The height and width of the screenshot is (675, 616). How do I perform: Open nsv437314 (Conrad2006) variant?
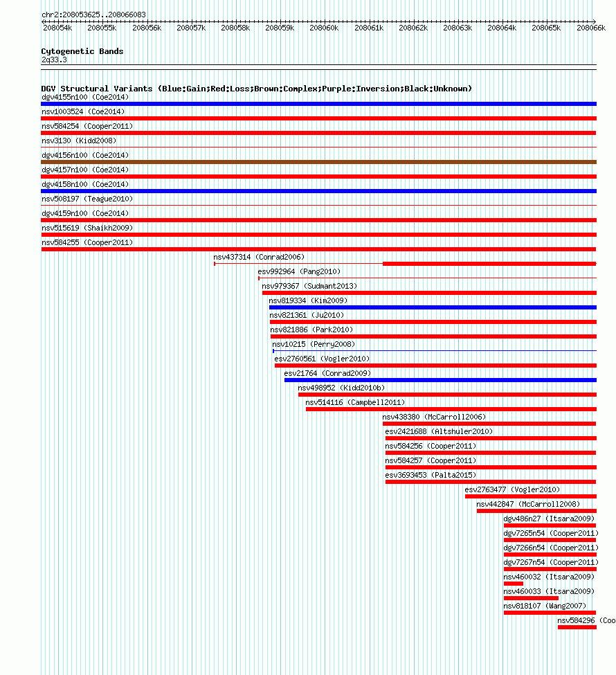(x=259, y=257)
